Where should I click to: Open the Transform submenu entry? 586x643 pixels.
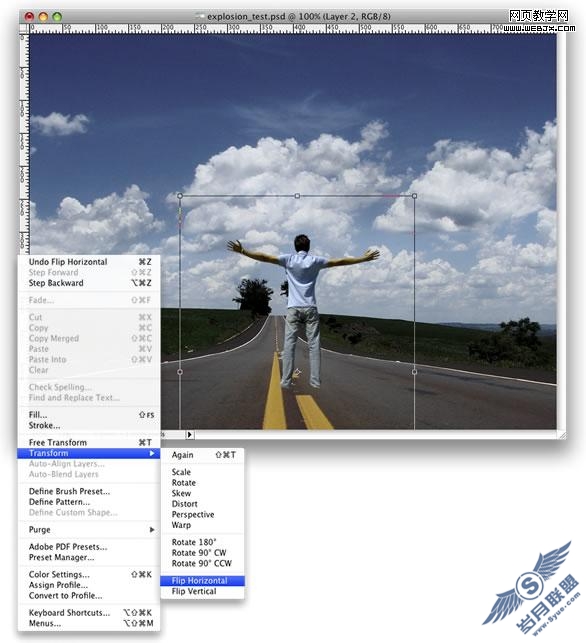point(89,453)
